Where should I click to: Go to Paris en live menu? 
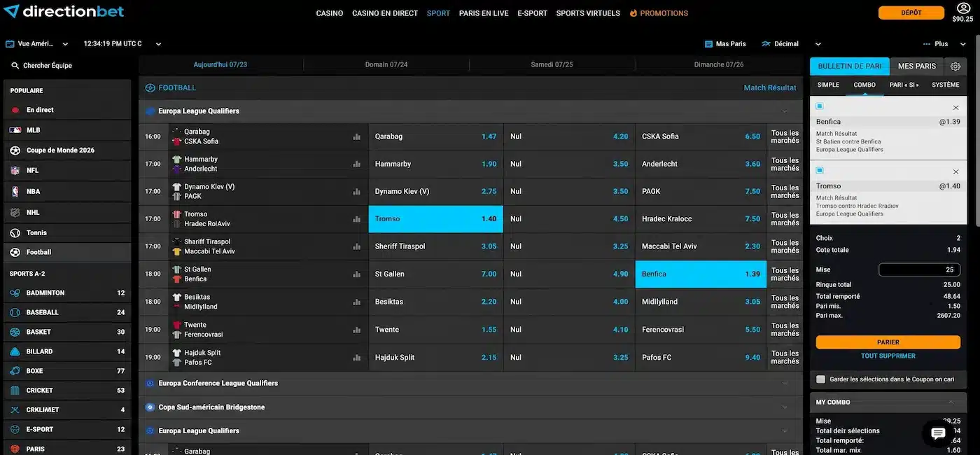[x=484, y=13]
